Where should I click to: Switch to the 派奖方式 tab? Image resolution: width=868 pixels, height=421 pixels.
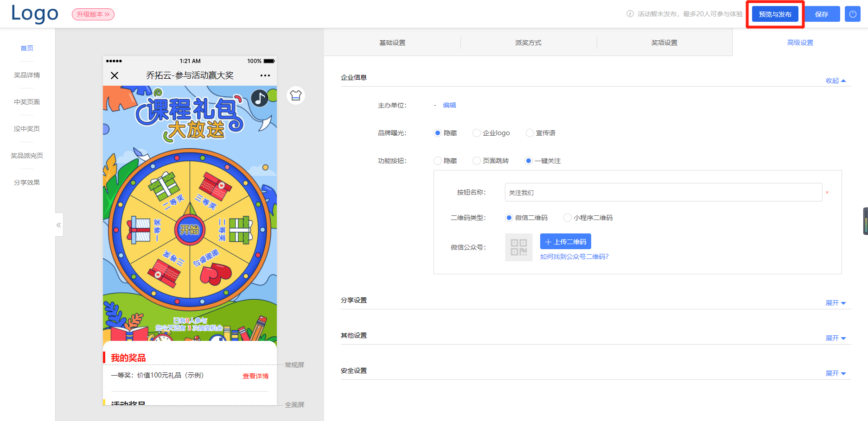[x=528, y=43]
